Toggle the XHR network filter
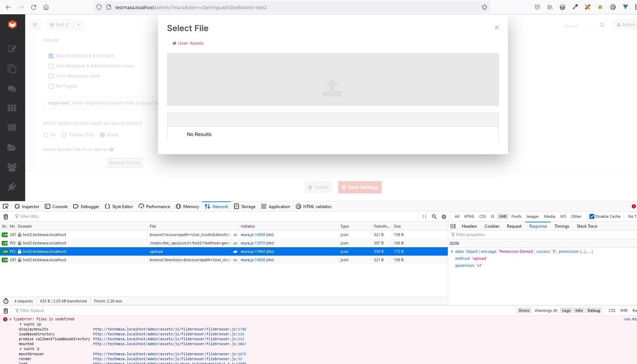 [503, 216]
